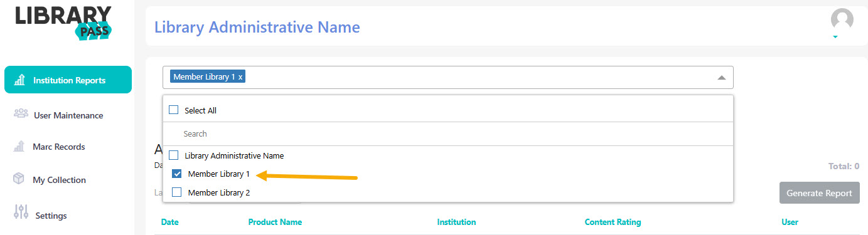Go to My Collection section

pos(58,180)
